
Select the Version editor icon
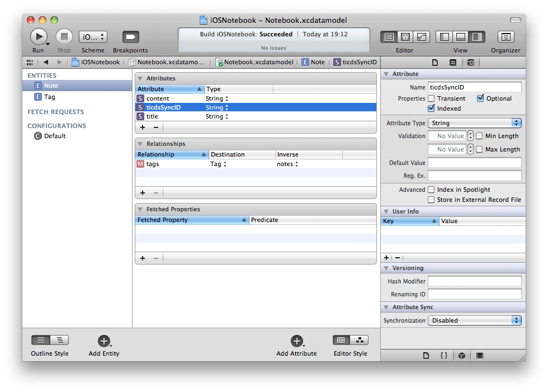pos(421,36)
